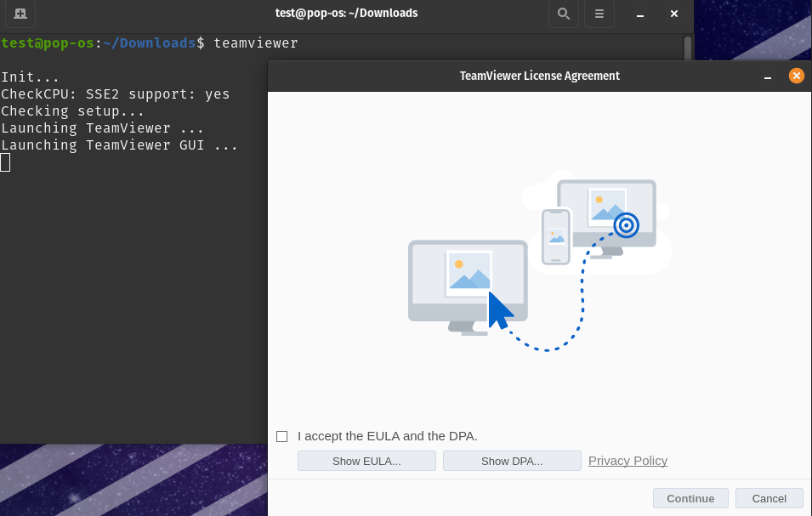Click the Show EULA... button

click(366, 461)
